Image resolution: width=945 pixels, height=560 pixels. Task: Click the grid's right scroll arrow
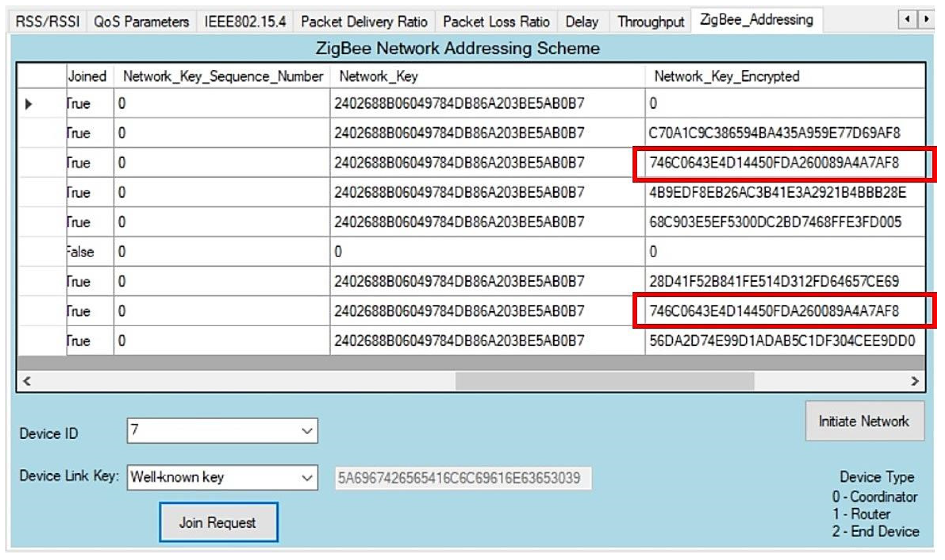click(x=915, y=381)
